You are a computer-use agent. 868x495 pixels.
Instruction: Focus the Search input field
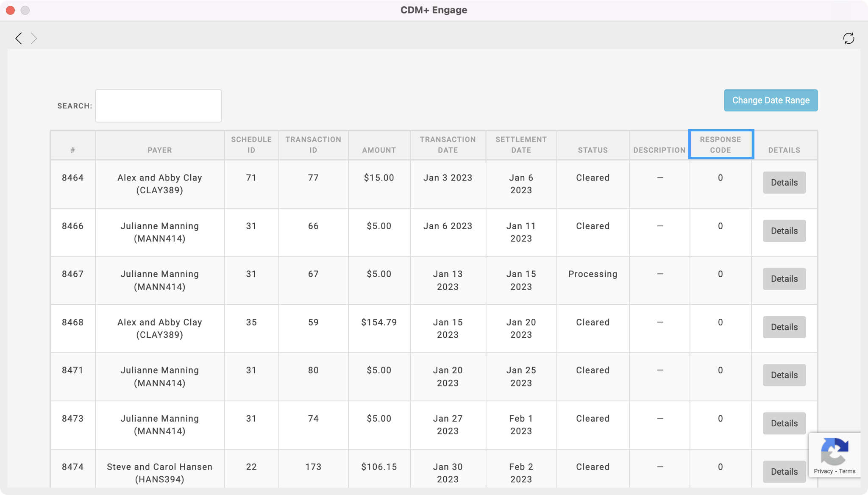click(x=159, y=106)
